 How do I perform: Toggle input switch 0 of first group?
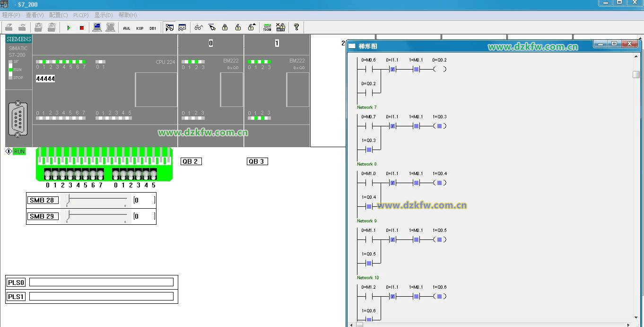47,175
